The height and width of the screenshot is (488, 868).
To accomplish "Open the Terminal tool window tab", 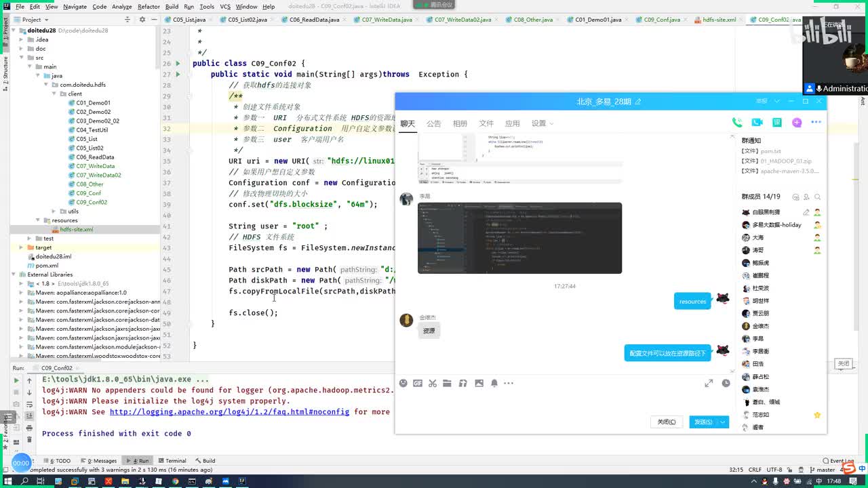I will (x=171, y=461).
